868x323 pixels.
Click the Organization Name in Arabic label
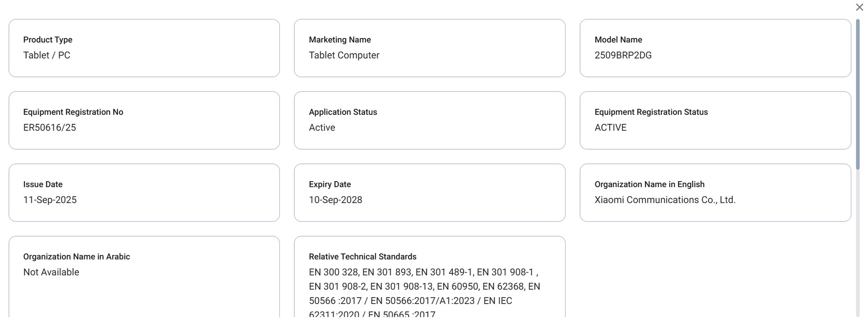tap(76, 257)
